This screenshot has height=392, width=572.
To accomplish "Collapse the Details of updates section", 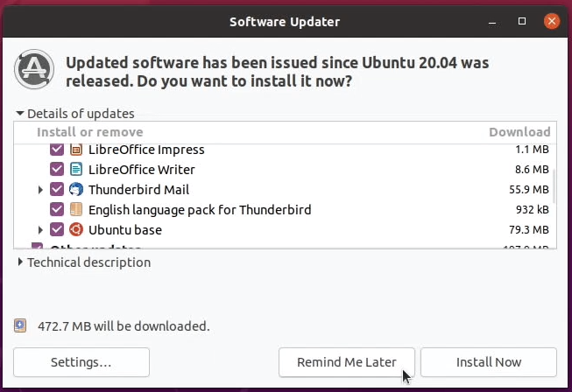I will point(20,113).
